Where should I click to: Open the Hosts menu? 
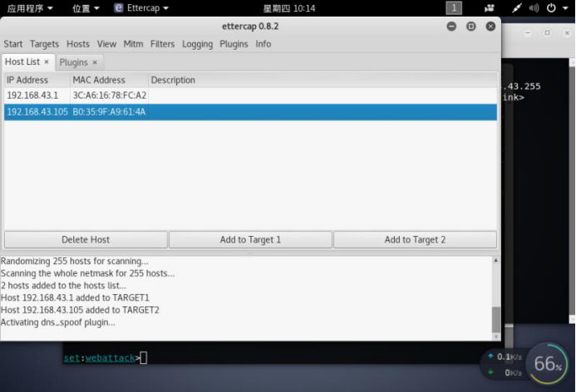pos(78,44)
